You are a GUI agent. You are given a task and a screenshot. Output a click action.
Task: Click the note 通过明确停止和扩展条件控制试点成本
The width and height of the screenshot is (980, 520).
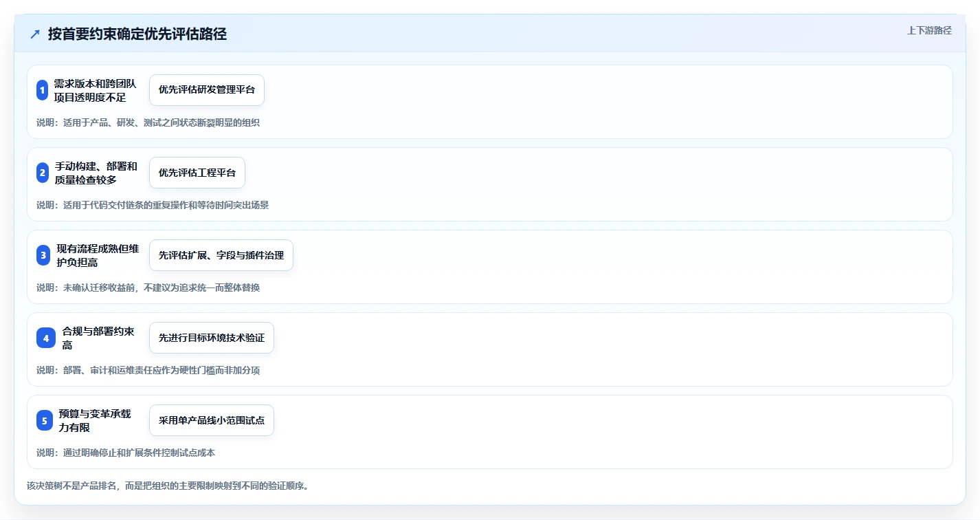click(x=126, y=453)
